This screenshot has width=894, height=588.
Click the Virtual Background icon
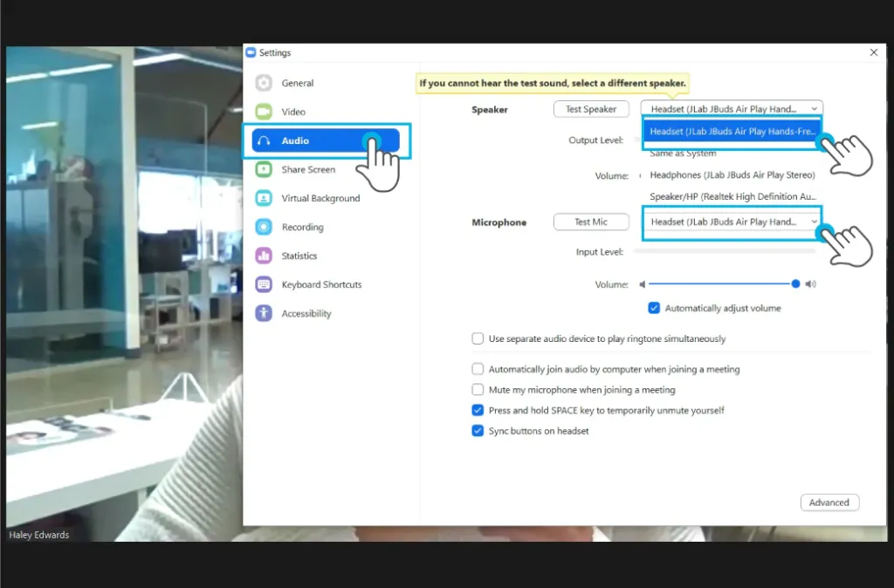point(264,198)
